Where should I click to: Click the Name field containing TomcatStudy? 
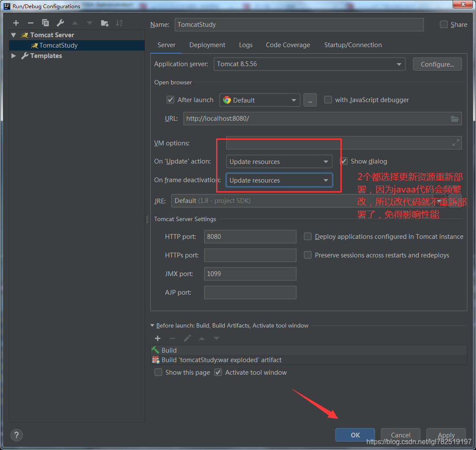(x=299, y=25)
